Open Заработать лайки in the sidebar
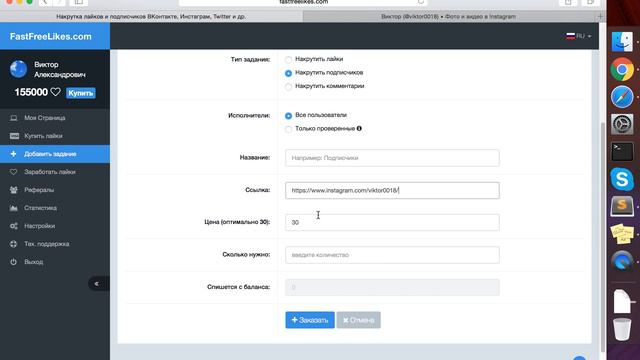640x360 pixels. coord(55,172)
